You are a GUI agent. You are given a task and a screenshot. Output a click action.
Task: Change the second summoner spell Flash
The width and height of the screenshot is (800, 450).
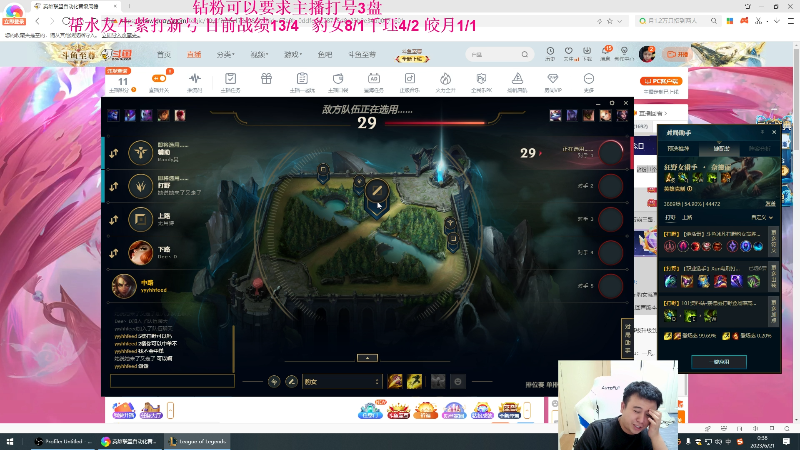414,381
